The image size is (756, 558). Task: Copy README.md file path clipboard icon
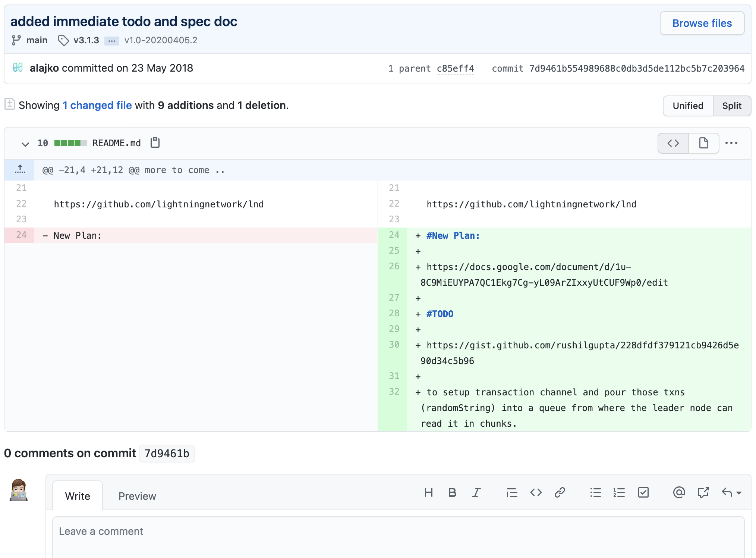pos(155,143)
